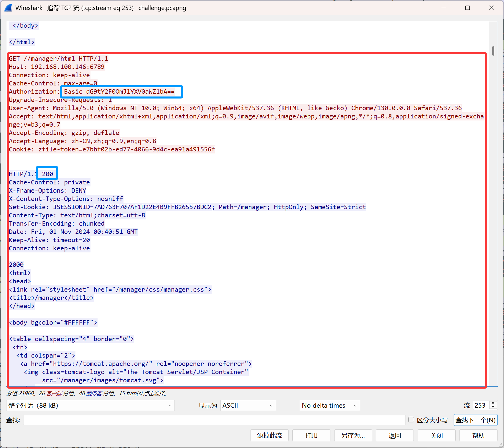Click the 滤掉此流 filter out stream button

coord(269,435)
